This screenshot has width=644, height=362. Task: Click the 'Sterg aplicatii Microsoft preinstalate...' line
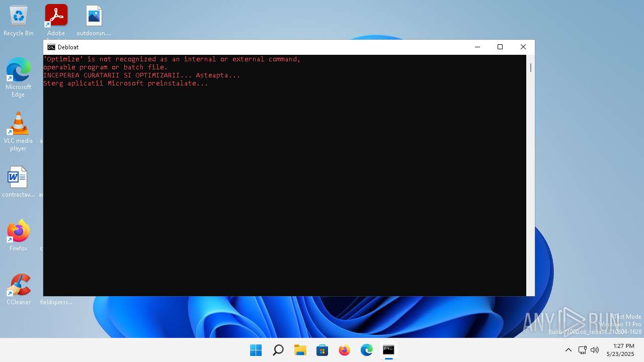pyautogui.click(x=126, y=83)
